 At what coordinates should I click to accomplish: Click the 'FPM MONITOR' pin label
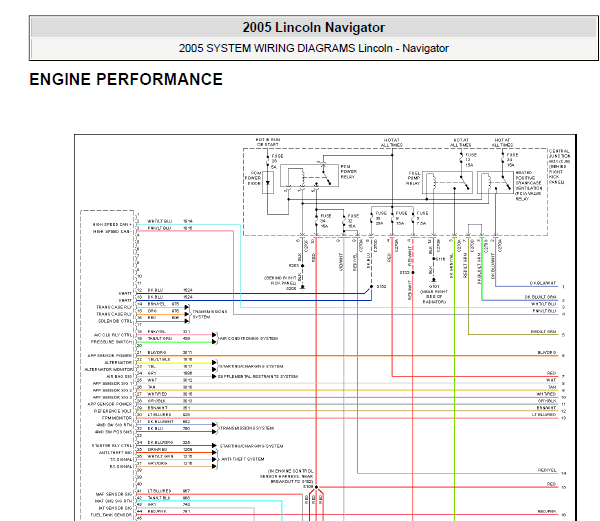[117, 418]
